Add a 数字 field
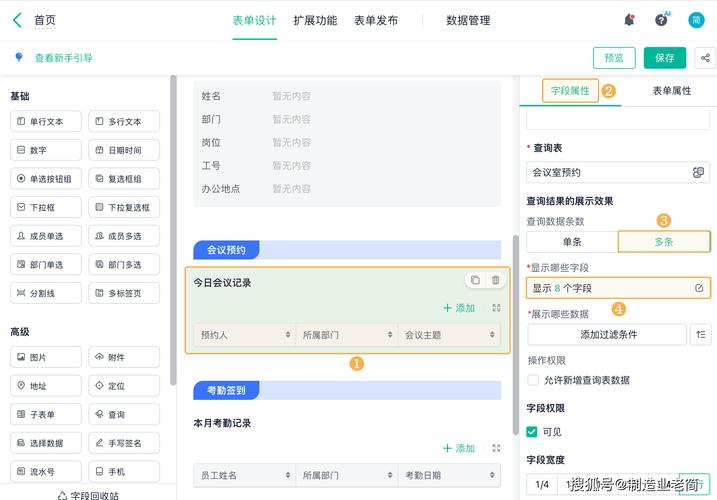The width and height of the screenshot is (717, 500). tap(46, 150)
